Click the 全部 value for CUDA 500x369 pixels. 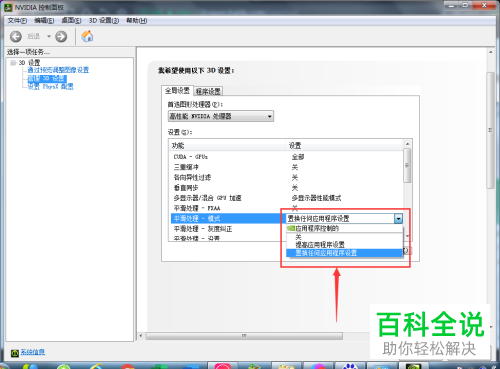298,157
